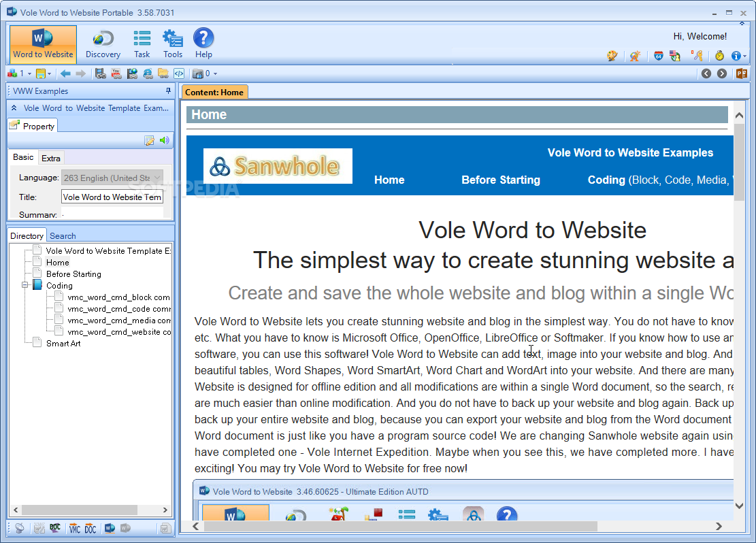Click the keys license icon

pyautogui.click(x=697, y=56)
